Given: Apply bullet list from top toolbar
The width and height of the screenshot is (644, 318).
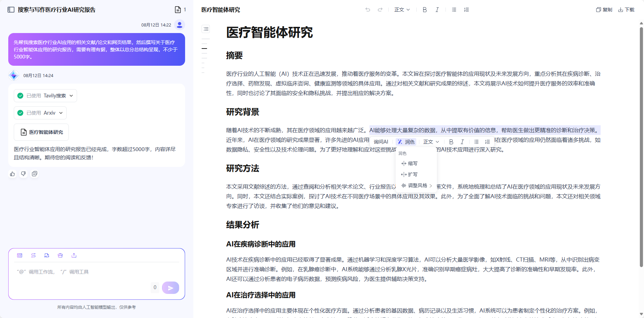Looking at the screenshot, I should click(454, 10).
